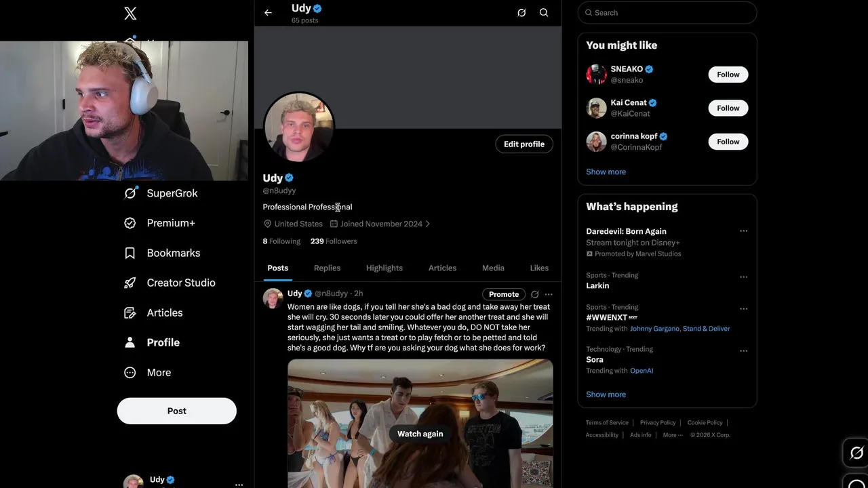Show more suggested accounts

click(x=606, y=171)
